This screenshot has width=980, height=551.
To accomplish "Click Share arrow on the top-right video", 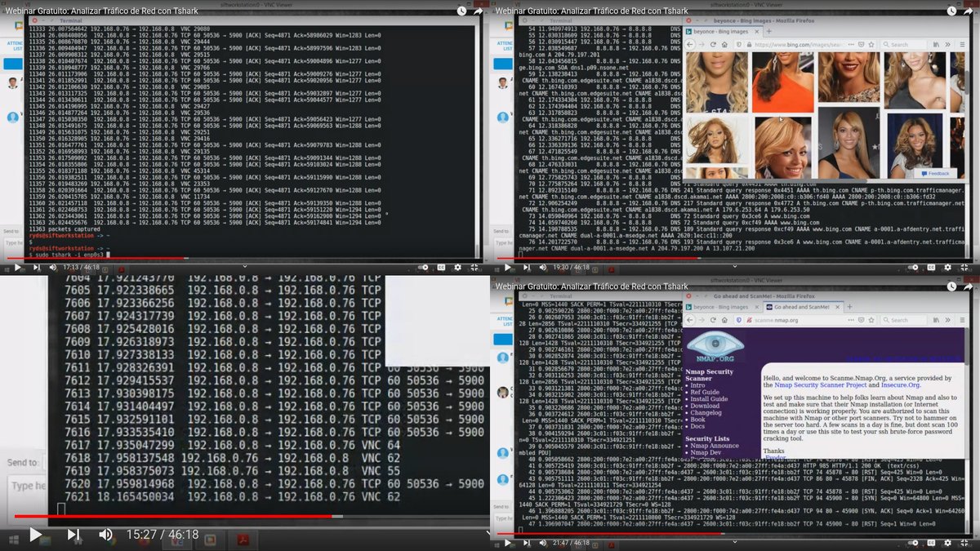I will coord(969,11).
